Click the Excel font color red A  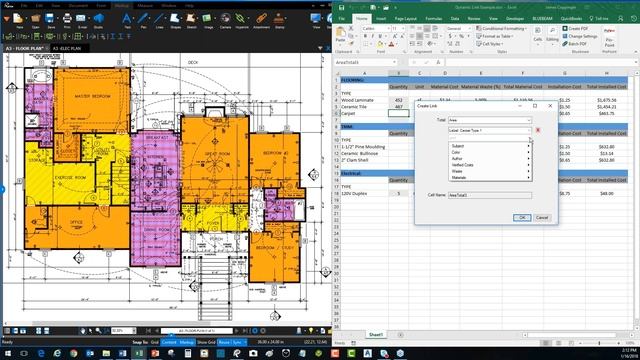click(391, 44)
